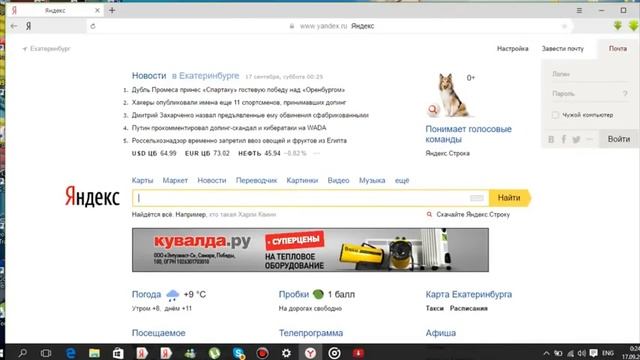Open the Настройка menu

tap(512, 49)
